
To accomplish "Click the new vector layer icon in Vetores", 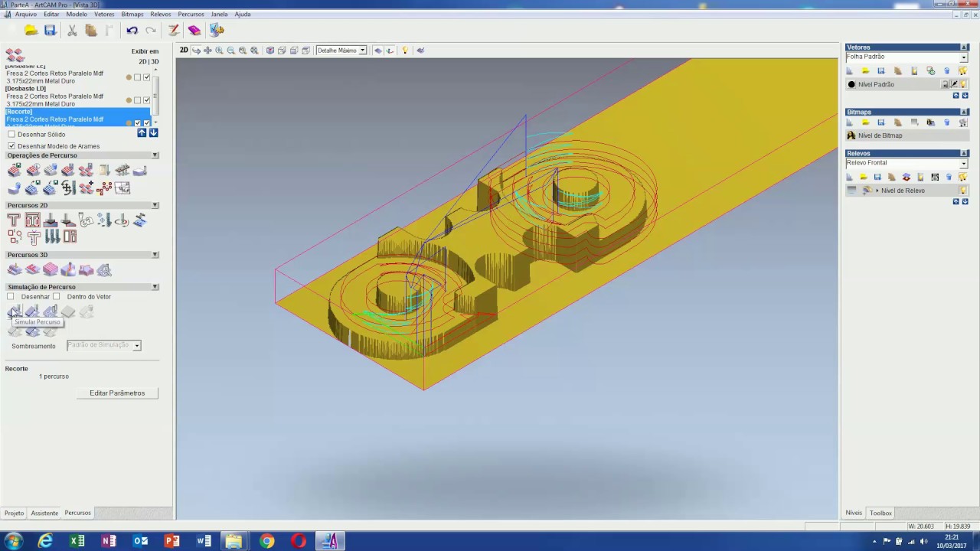I will (x=850, y=71).
